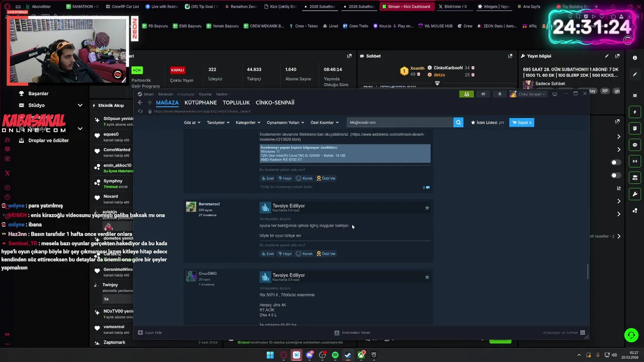Expand aktif hedefler arrow
The image size is (644, 362).
pyautogui.click(x=619, y=236)
